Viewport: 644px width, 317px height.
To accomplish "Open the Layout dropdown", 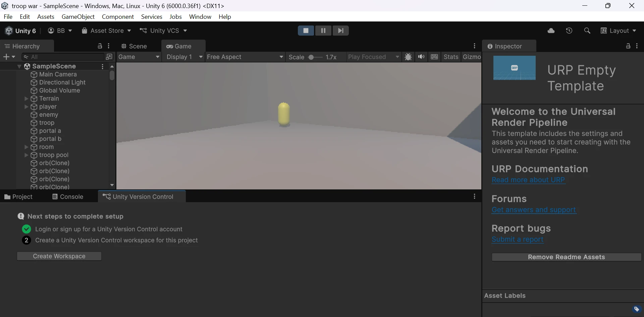I will pos(618,31).
